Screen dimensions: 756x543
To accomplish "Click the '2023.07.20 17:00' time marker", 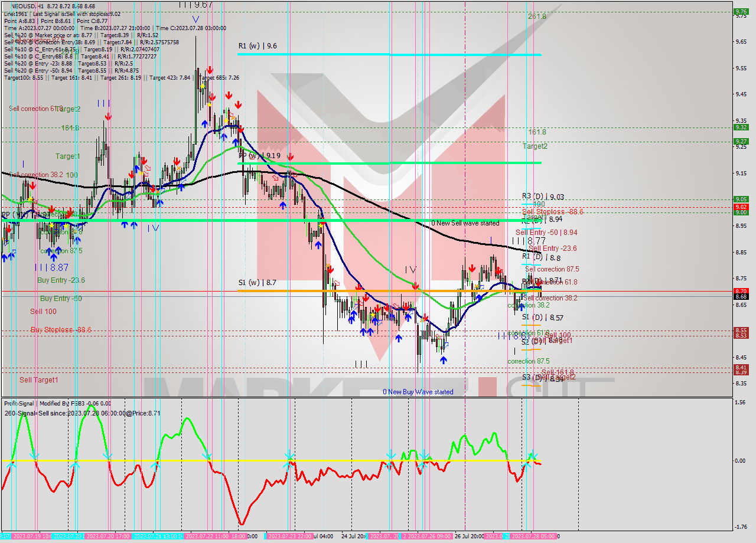I will pyautogui.click(x=107, y=537).
